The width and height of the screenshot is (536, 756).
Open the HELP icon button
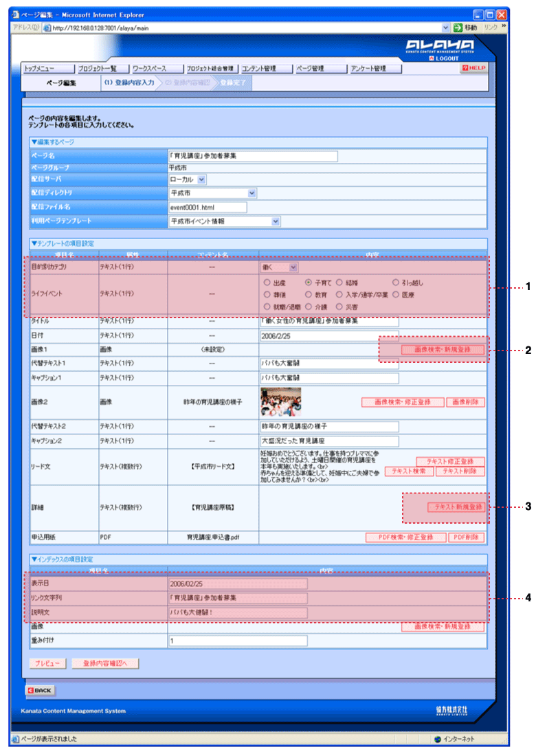pyautogui.click(x=474, y=68)
